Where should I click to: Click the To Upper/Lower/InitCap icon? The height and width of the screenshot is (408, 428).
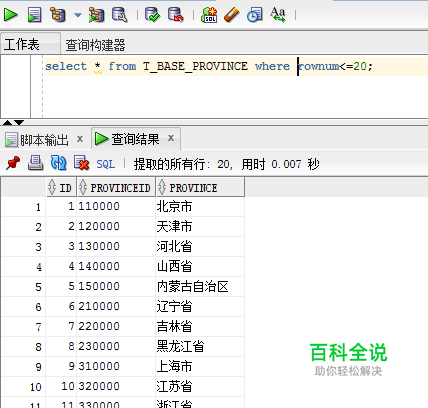coord(278,15)
